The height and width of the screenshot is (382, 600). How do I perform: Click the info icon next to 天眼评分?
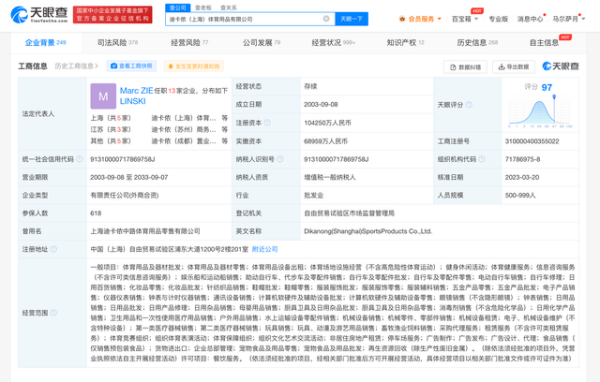point(469,105)
